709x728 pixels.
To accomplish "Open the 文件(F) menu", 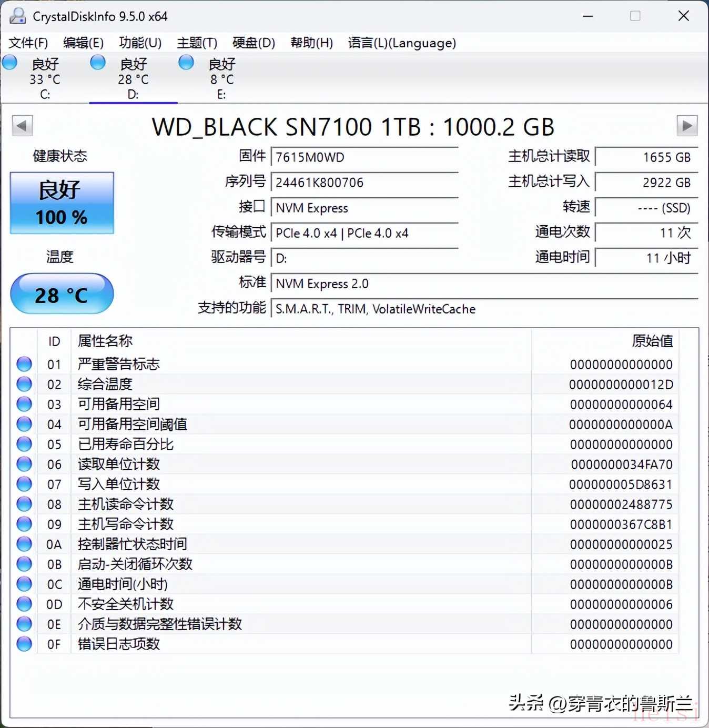I will pos(28,43).
